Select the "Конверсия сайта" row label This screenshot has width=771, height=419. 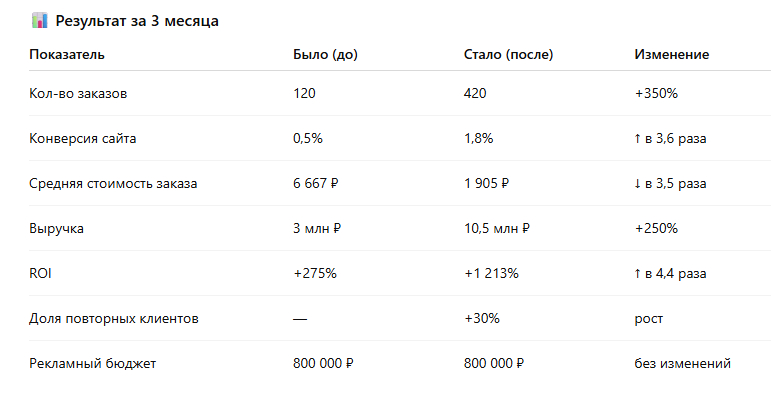click(83, 138)
